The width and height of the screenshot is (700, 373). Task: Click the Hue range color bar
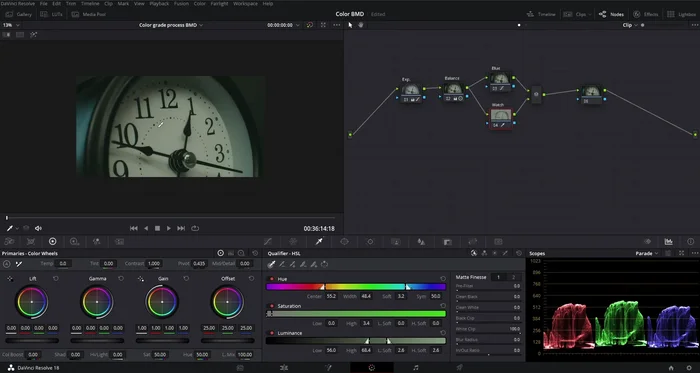[356, 287]
